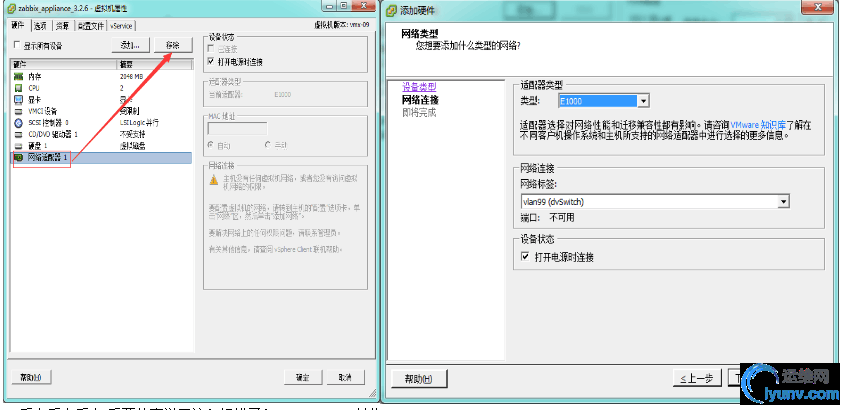Image resolution: width=845 pixels, height=410 pixels.
Task: Select the 自动 MAC address radio button
Action: pyautogui.click(x=211, y=145)
